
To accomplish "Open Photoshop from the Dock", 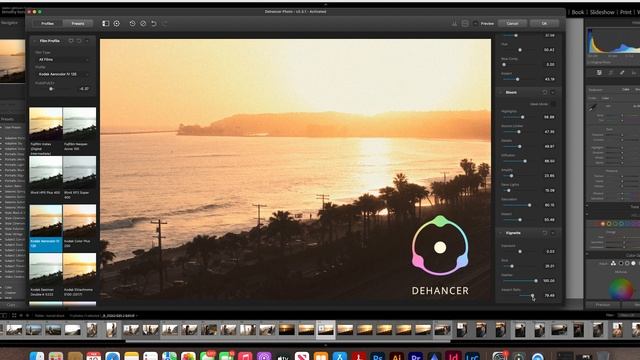I will pos(378,356).
